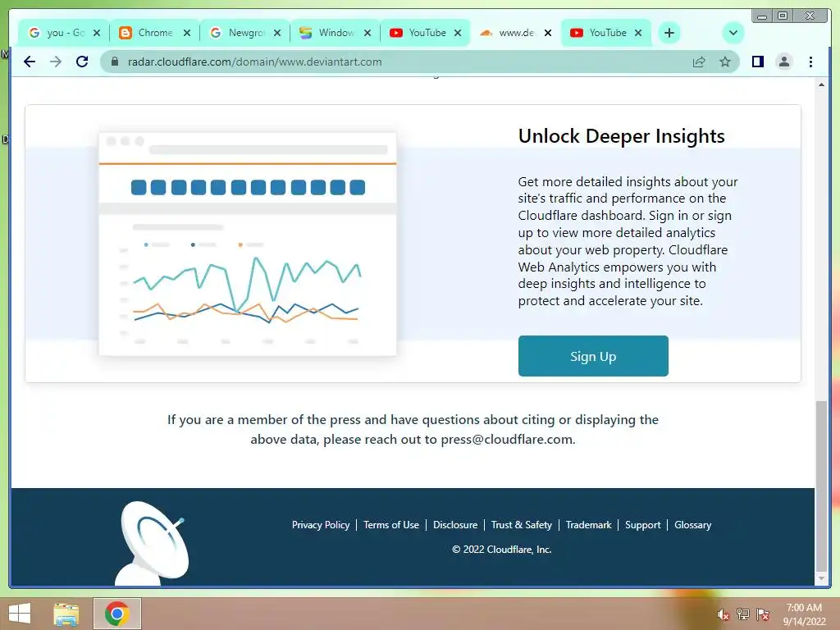Viewport: 840px width, 630px height.
Task: Click the network tray icon
Action: tap(742, 614)
